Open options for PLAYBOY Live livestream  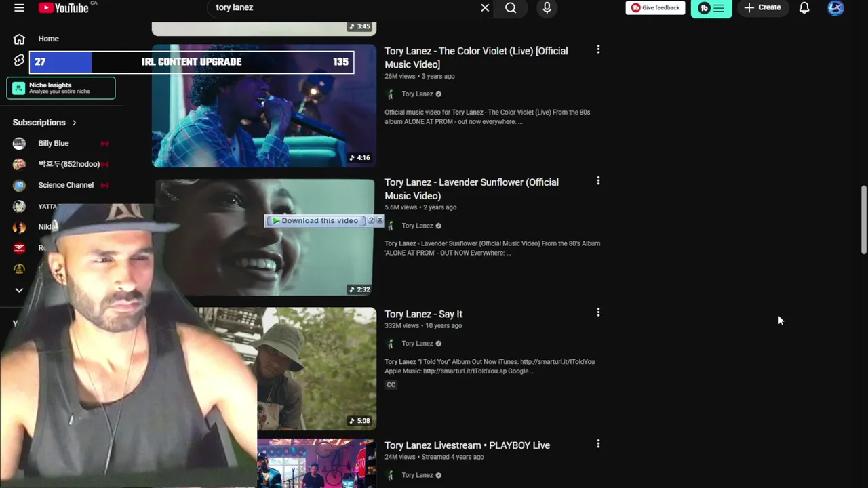coord(598,444)
